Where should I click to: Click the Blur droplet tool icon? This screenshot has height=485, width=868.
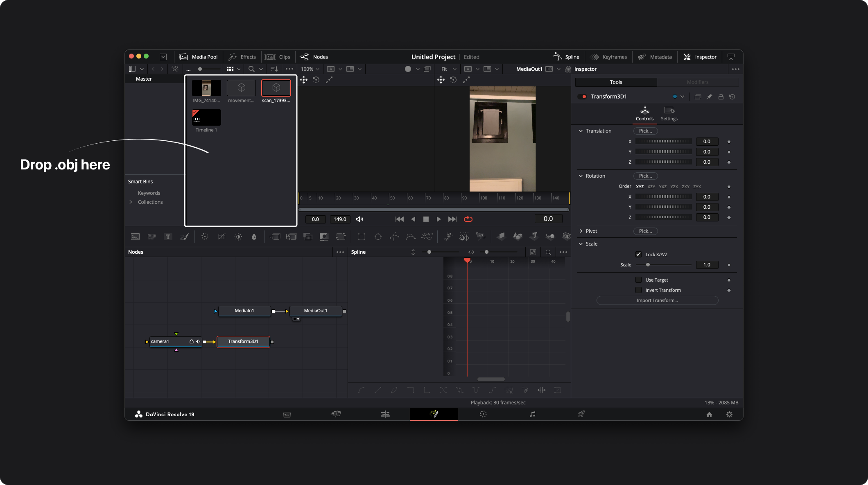pos(254,237)
